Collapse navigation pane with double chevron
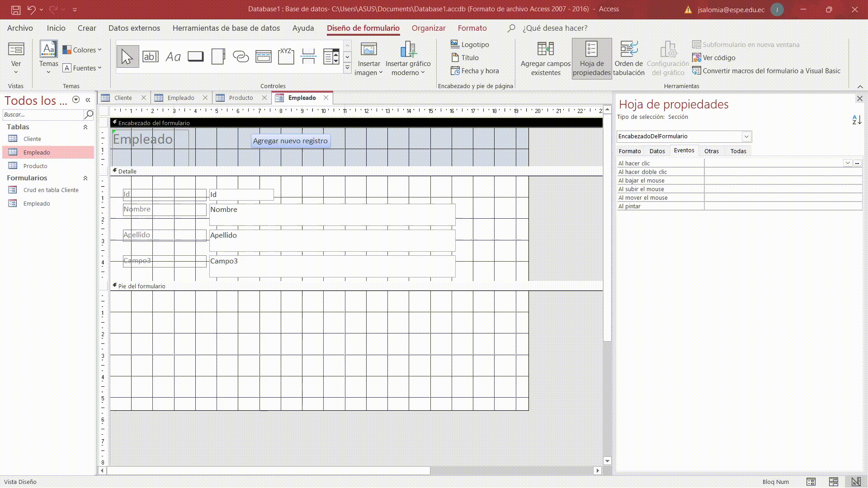This screenshot has height=488, width=868. coord(88,100)
